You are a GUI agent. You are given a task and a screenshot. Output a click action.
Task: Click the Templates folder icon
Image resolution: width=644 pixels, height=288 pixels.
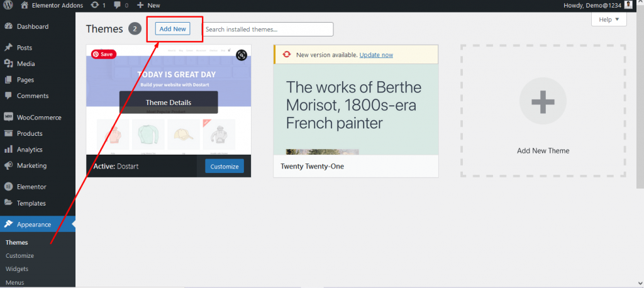[x=8, y=202]
